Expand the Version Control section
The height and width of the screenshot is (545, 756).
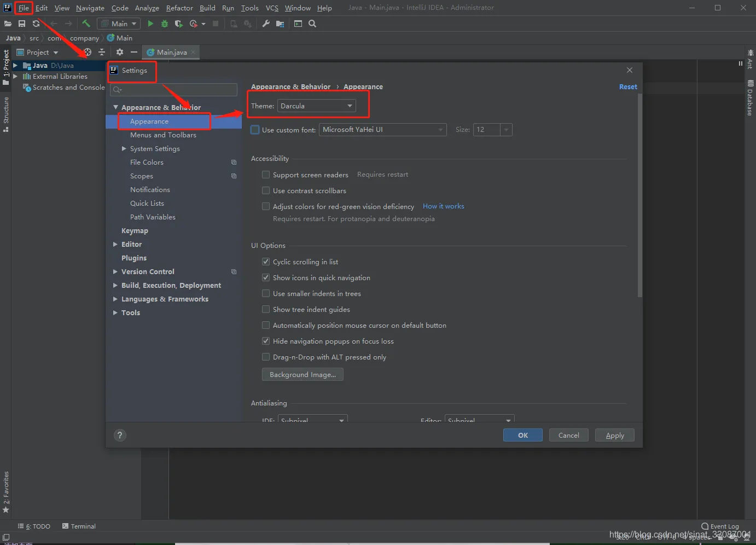115,272
